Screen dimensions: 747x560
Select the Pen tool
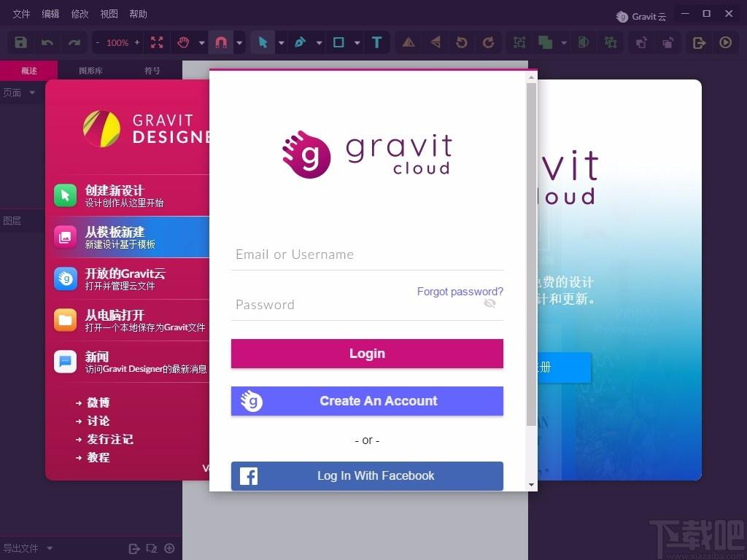300,42
